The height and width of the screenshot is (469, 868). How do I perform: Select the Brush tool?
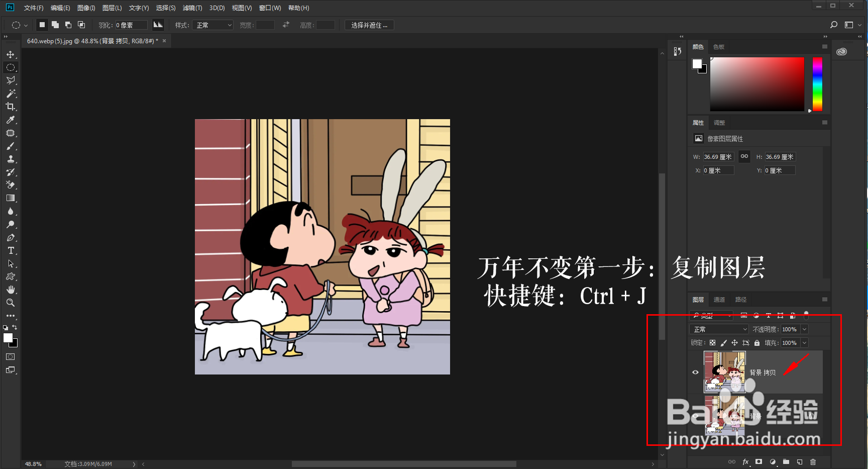[x=11, y=146]
